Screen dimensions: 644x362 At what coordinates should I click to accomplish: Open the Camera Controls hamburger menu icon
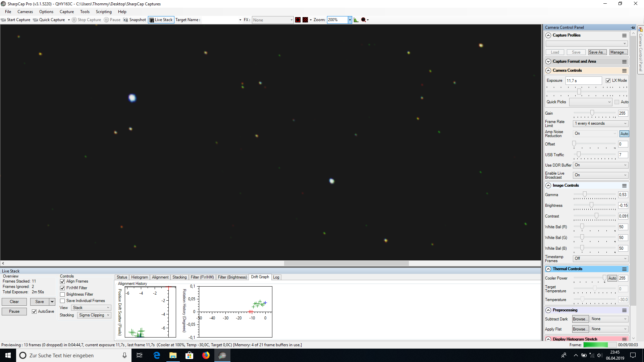pos(624,71)
